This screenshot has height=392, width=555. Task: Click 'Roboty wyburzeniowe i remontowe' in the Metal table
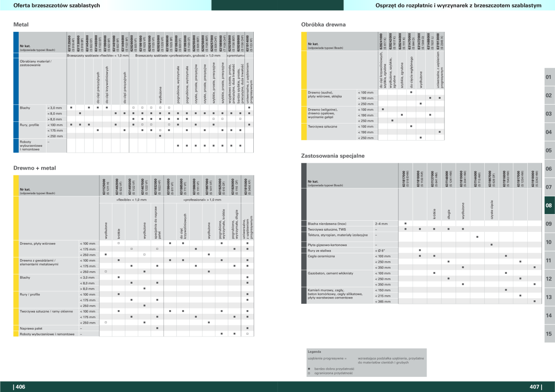click(x=31, y=145)
